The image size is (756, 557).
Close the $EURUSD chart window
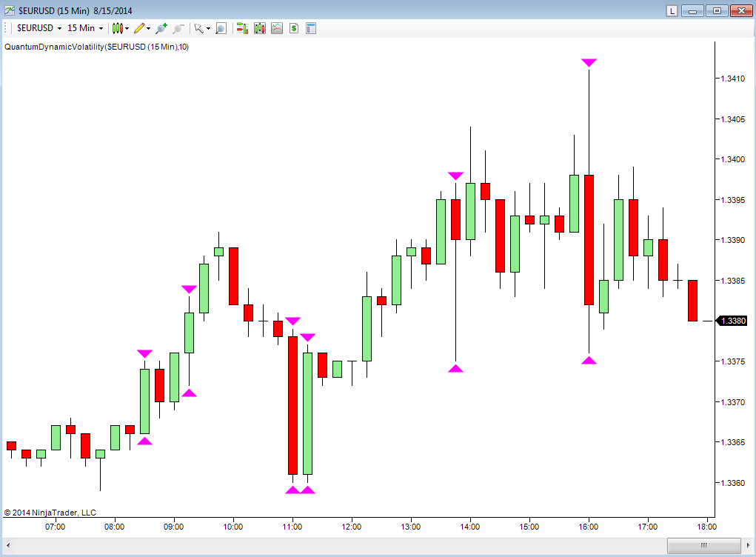coord(741,10)
